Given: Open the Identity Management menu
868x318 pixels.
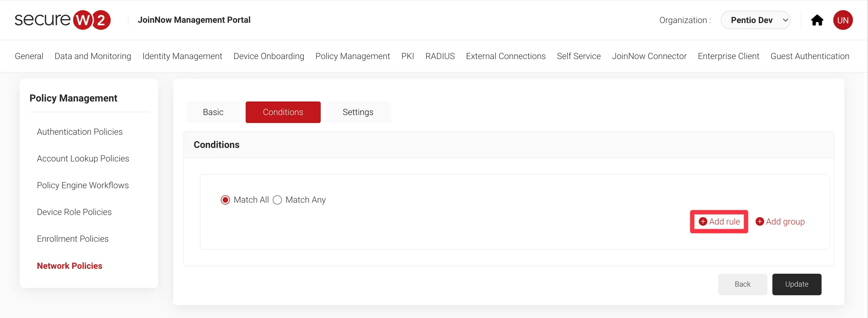Looking at the screenshot, I should coord(182,56).
